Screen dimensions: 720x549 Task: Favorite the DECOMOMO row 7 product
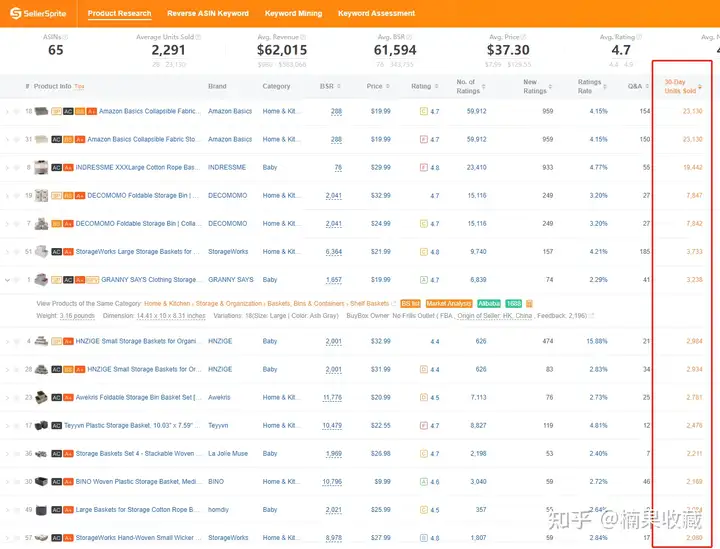(x=17, y=224)
